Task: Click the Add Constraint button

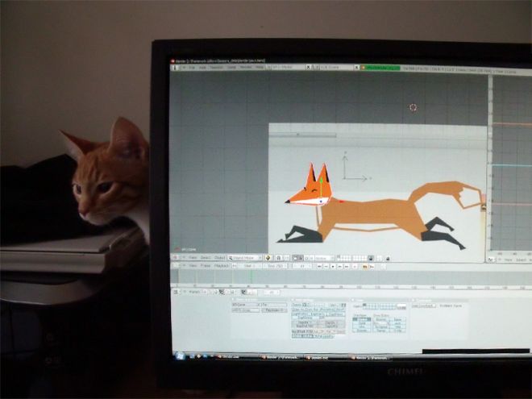Action: [x=424, y=306]
